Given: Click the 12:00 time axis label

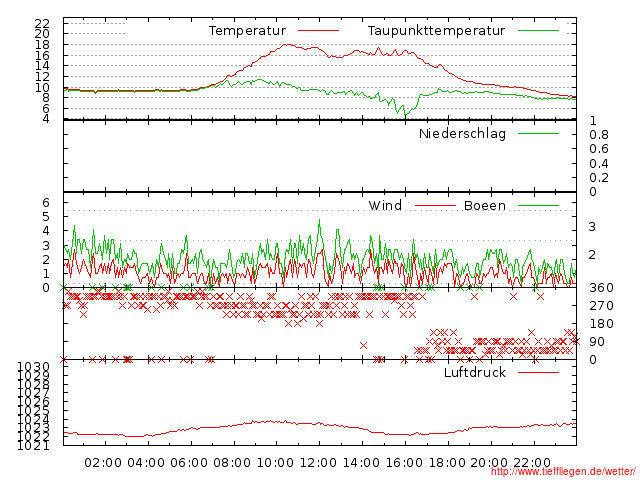Looking at the screenshot, I should [318, 463].
